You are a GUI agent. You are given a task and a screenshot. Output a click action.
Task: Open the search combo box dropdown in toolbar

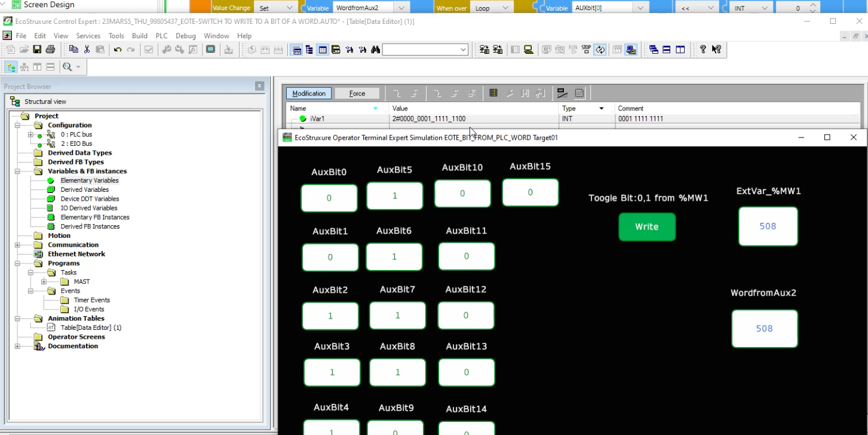pyautogui.click(x=464, y=50)
